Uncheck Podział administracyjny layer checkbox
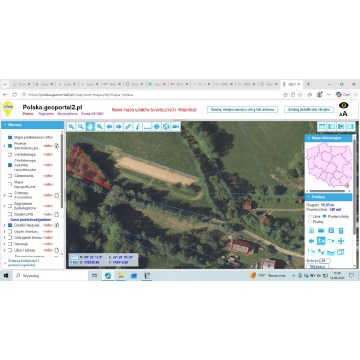 click(x=10, y=146)
